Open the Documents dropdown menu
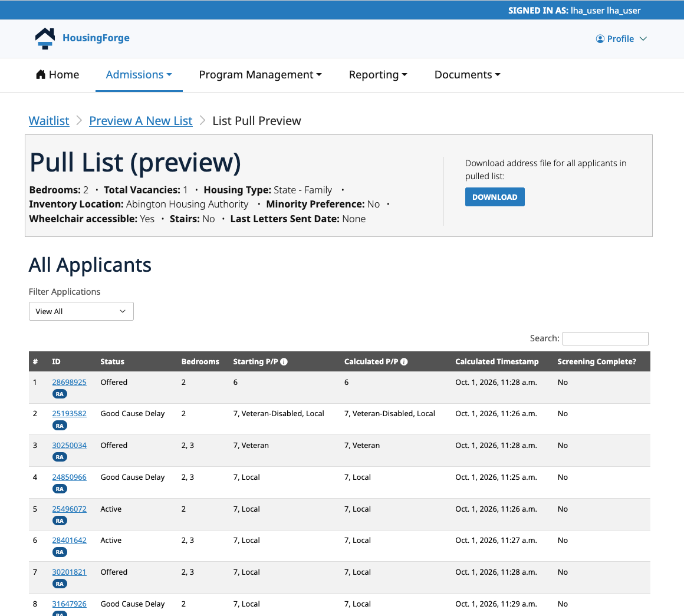Viewport: 684px width, 616px height. coord(467,74)
